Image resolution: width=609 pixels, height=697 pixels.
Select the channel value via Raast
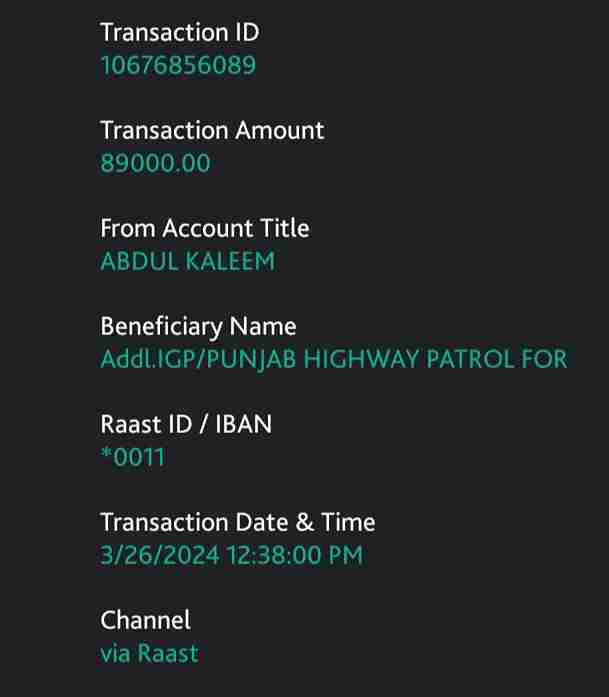(x=149, y=653)
